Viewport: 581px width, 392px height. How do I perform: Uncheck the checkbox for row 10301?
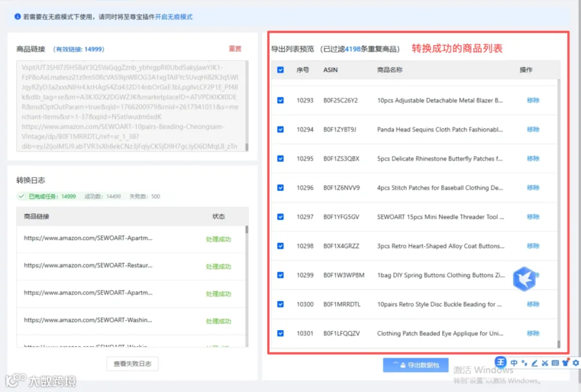pos(281,333)
